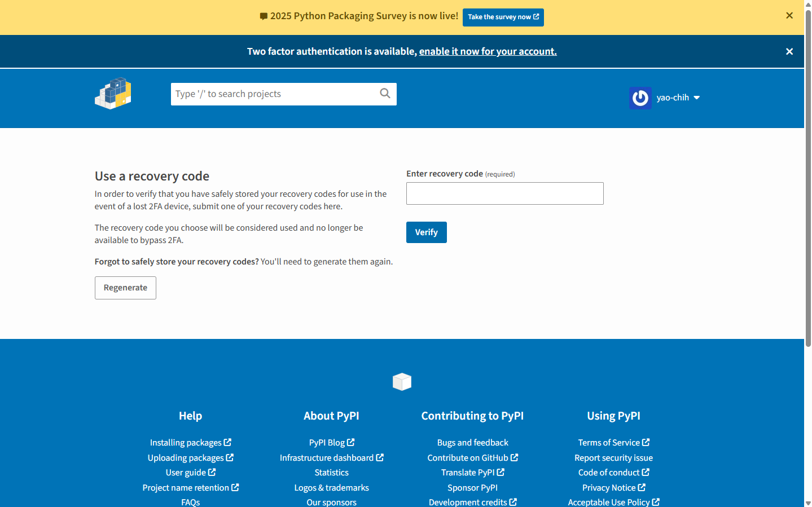Viewport: 812px width, 507px height.
Task: Click the scrollbar down arrow
Action: click(808, 503)
